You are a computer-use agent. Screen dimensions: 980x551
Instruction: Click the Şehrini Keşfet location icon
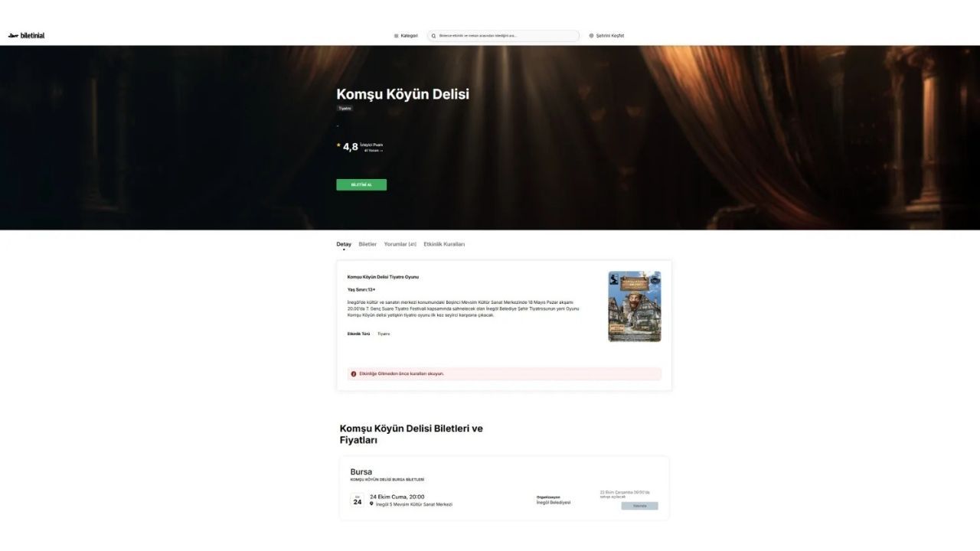click(591, 36)
